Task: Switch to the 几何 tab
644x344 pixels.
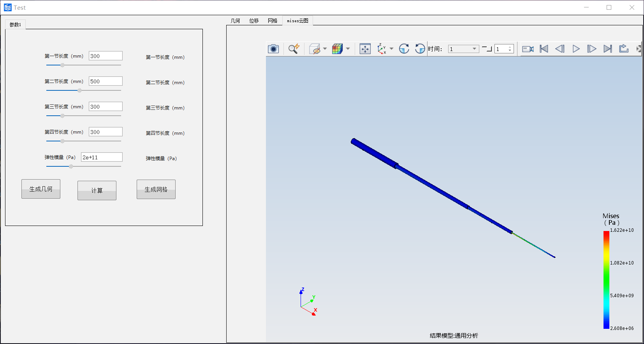Action: [x=236, y=21]
